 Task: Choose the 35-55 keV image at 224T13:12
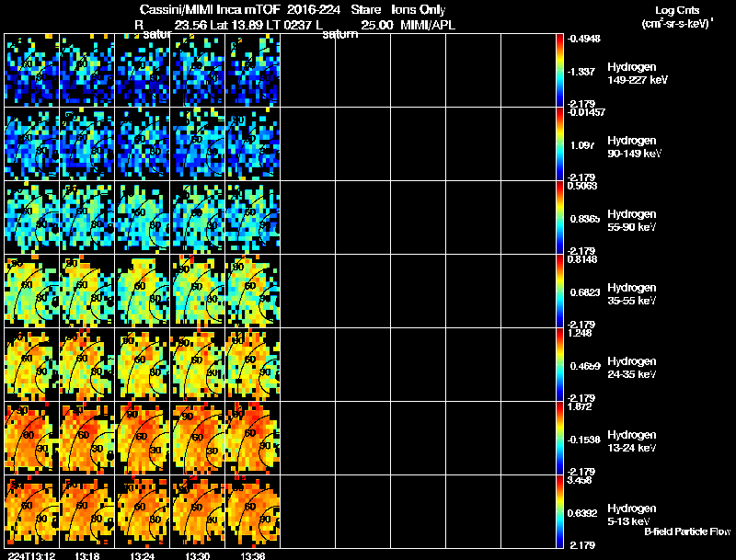click(x=32, y=291)
